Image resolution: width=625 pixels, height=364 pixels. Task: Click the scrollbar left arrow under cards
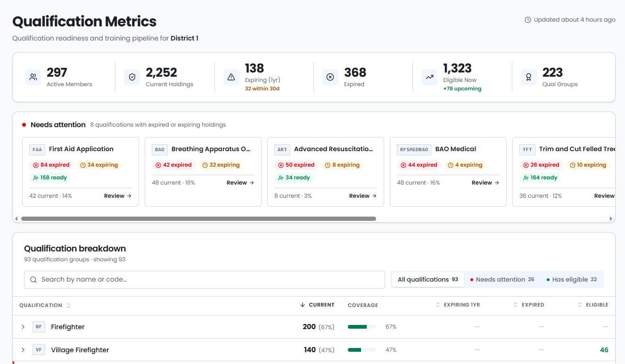[x=16, y=219]
